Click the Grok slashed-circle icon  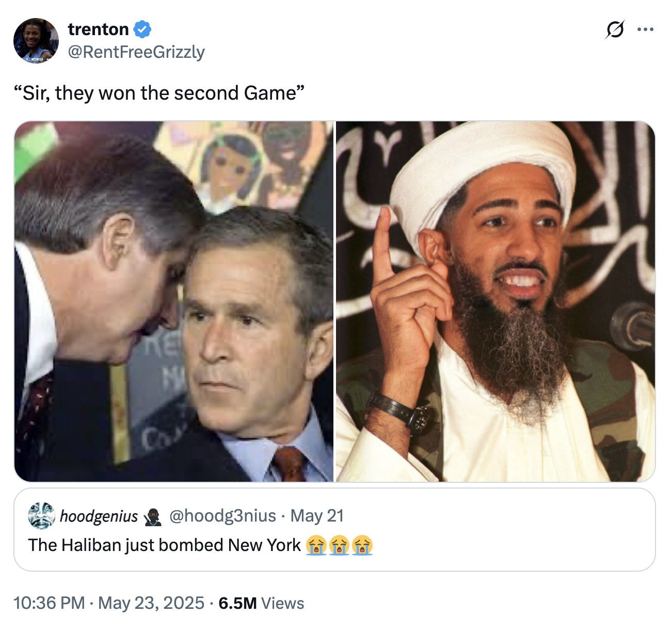pyautogui.click(x=615, y=29)
